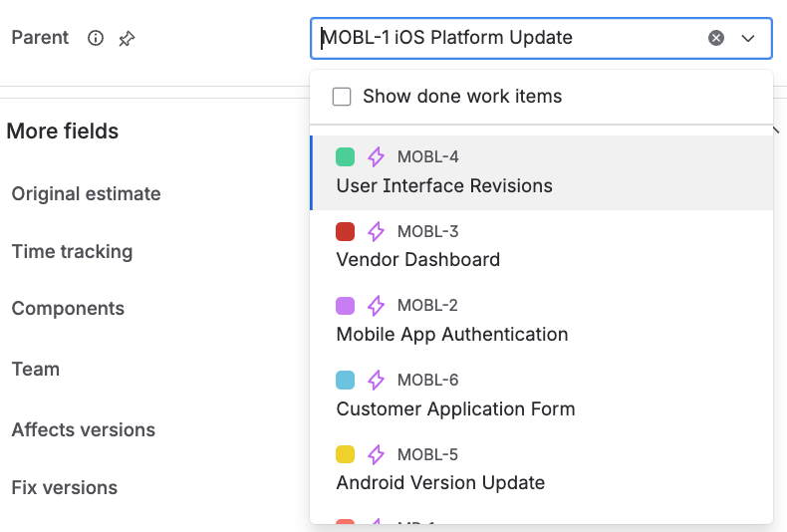Viewport: 787px width, 532px height.
Task: Click the epic lightning icon beside MOBL-4
Action: coord(376,156)
